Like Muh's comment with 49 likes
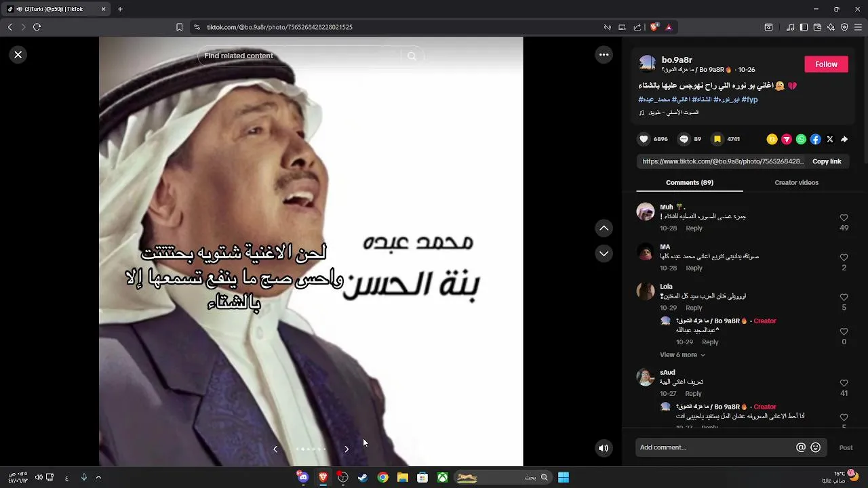This screenshot has height=488, width=868. (844, 218)
